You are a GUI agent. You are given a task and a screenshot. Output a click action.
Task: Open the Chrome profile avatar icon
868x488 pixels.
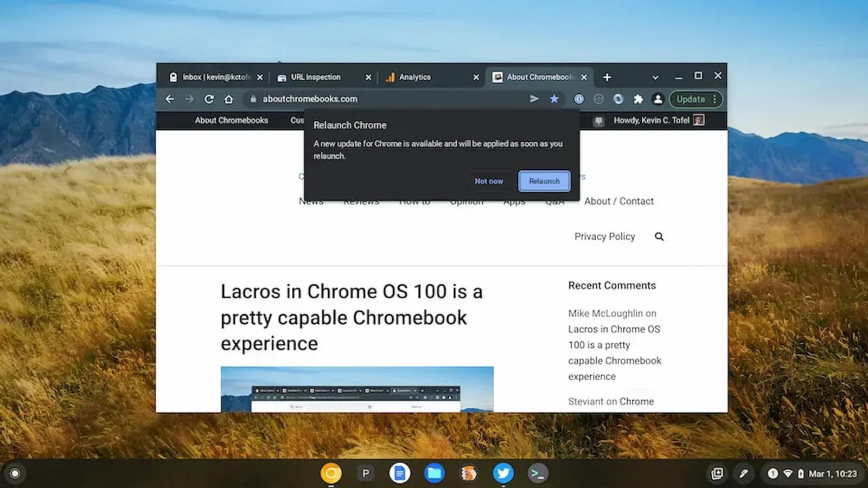[658, 99]
